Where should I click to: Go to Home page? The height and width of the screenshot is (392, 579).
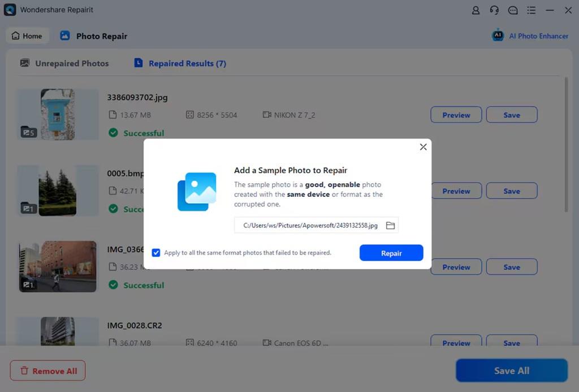tap(27, 36)
